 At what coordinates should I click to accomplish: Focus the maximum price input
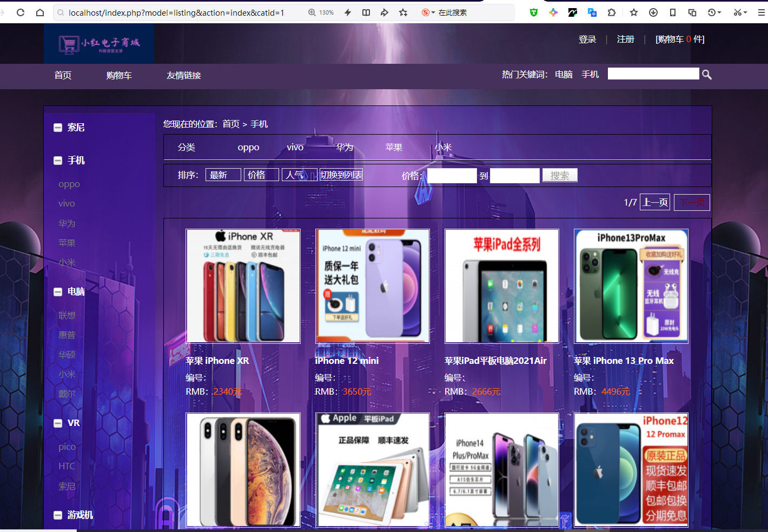point(515,175)
